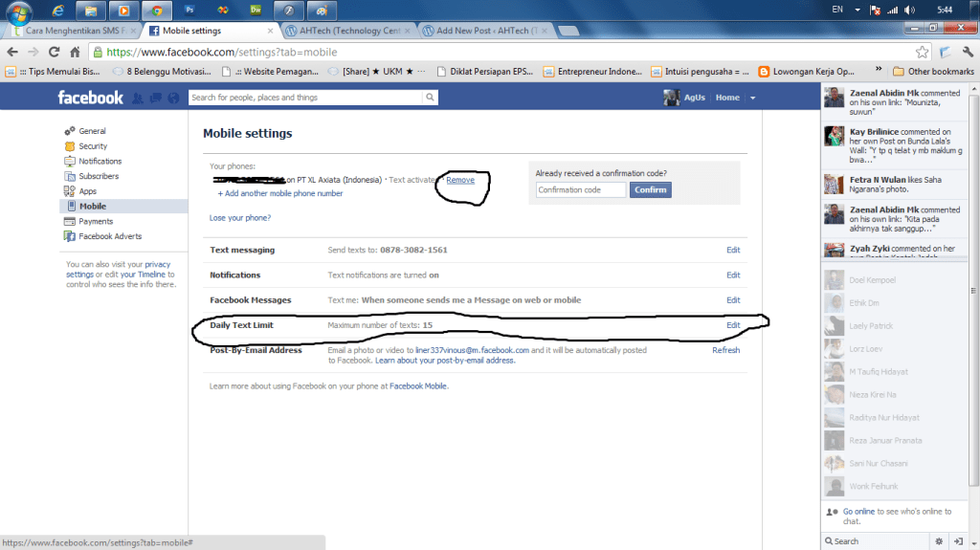Screen dimensions: 980x550
Task: Switch to AHTech Technology Center tab
Action: [348, 31]
